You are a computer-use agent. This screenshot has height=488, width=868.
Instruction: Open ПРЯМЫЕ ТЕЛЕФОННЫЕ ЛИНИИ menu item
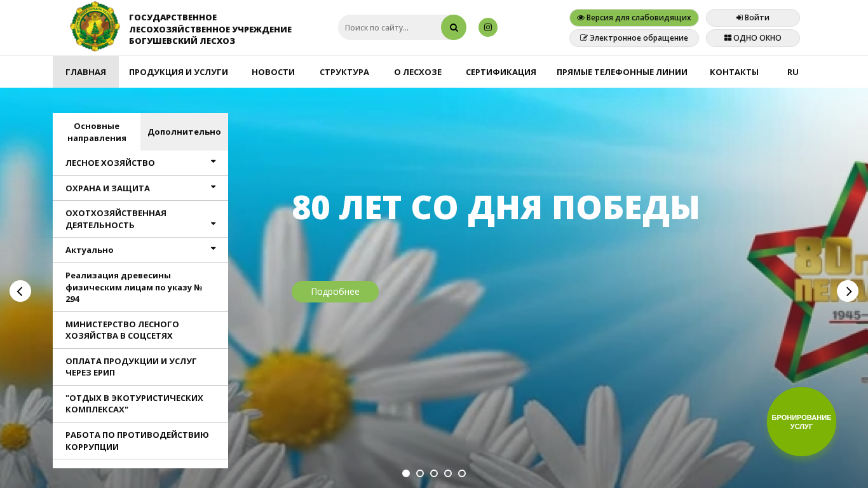point(622,72)
